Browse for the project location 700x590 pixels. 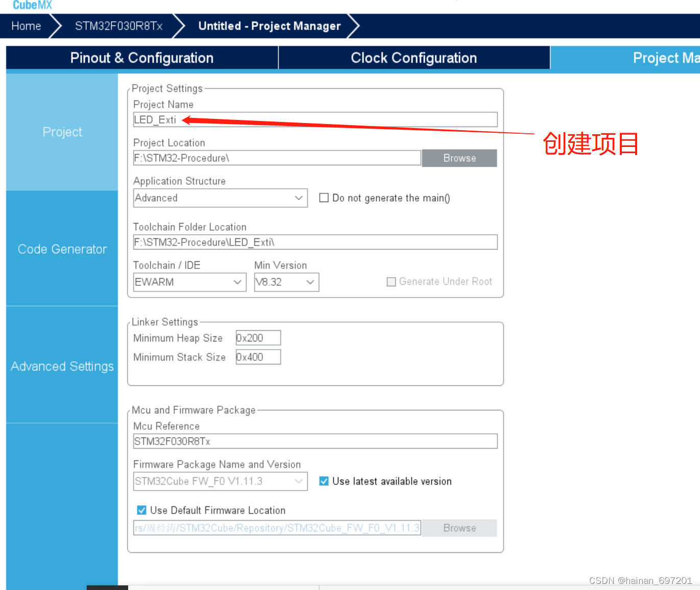pyautogui.click(x=460, y=158)
